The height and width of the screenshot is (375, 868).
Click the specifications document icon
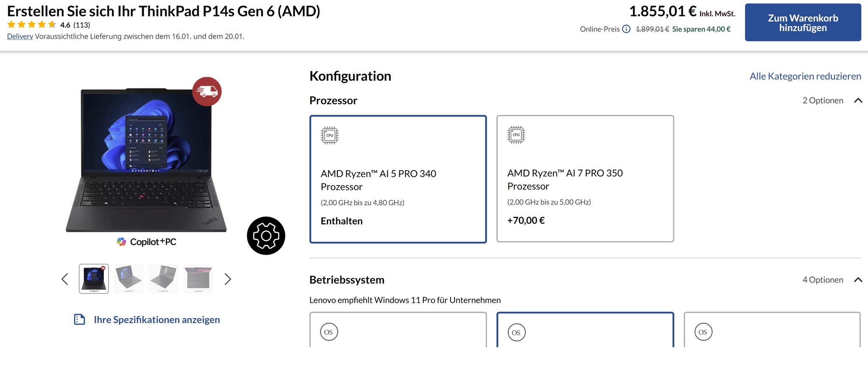(x=80, y=319)
